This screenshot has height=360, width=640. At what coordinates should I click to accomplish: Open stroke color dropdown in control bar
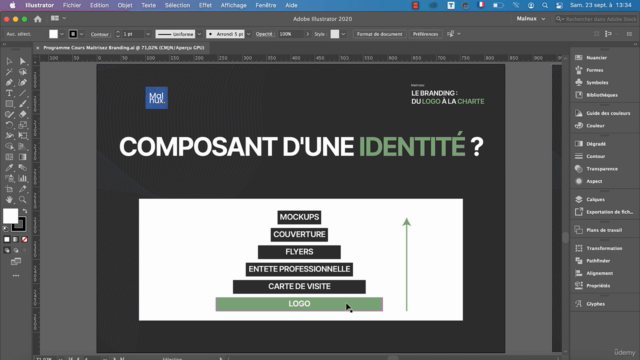click(x=82, y=34)
